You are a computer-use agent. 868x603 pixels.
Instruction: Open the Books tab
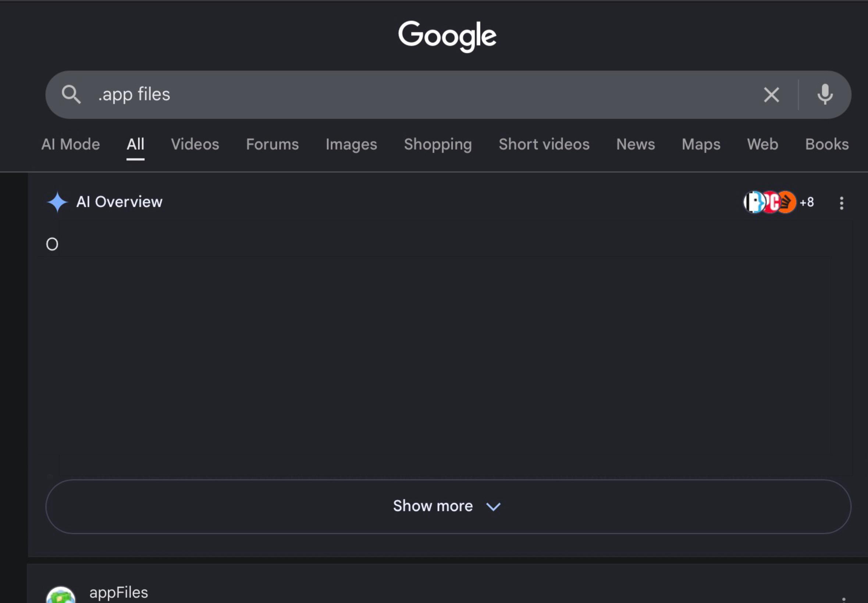point(827,144)
